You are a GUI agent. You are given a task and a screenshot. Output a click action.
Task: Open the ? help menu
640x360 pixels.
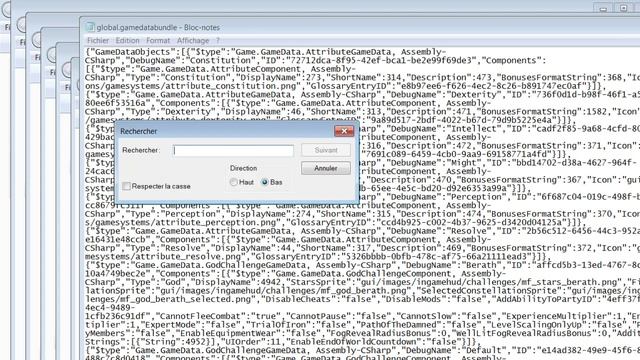coord(218,40)
